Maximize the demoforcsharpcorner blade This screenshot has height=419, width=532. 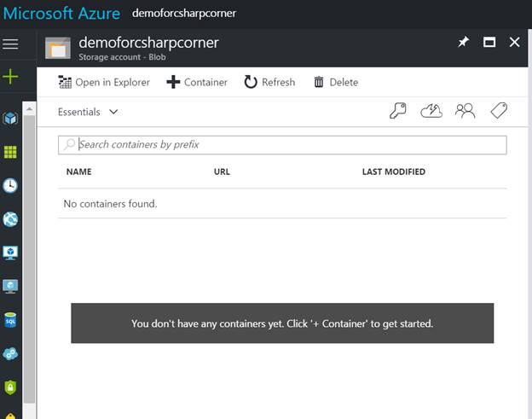point(489,42)
